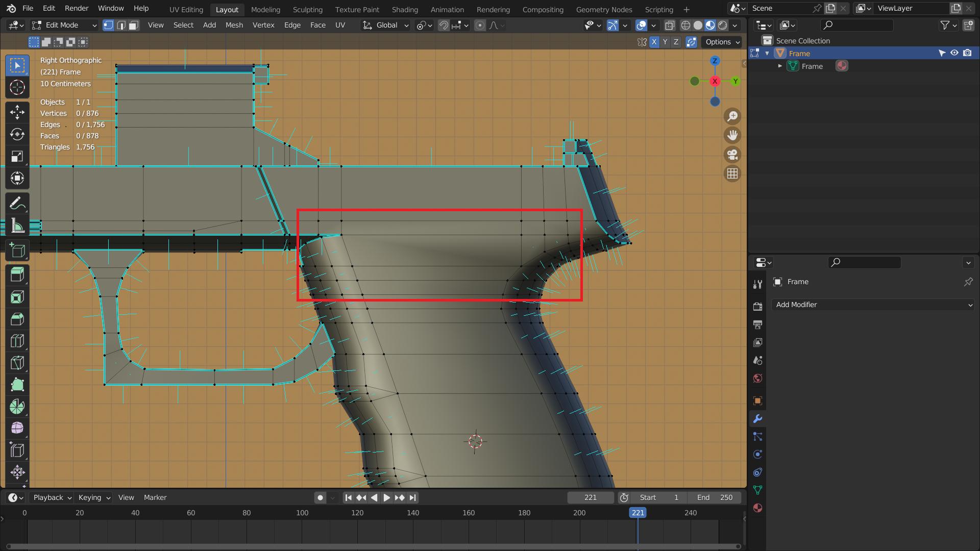Open the Add Modifier dropdown
Image resolution: width=980 pixels, height=551 pixels.
[x=873, y=305]
